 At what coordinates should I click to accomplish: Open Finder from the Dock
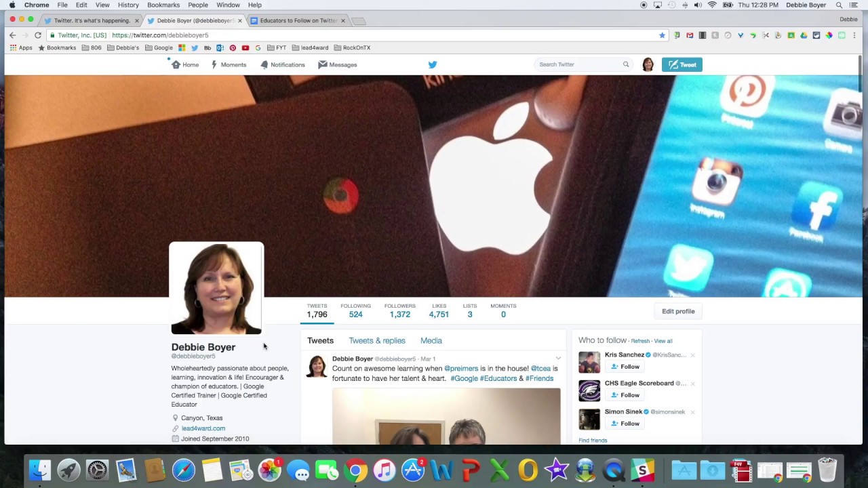tap(40, 470)
